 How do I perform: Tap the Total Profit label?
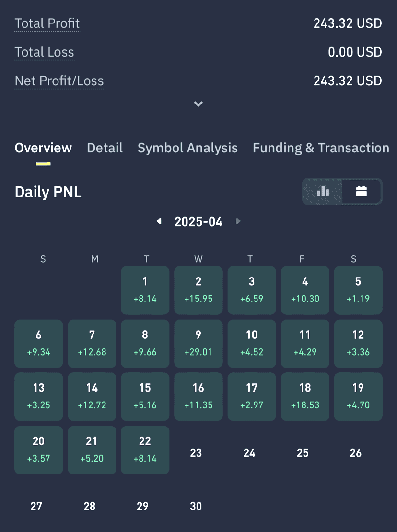[47, 23]
